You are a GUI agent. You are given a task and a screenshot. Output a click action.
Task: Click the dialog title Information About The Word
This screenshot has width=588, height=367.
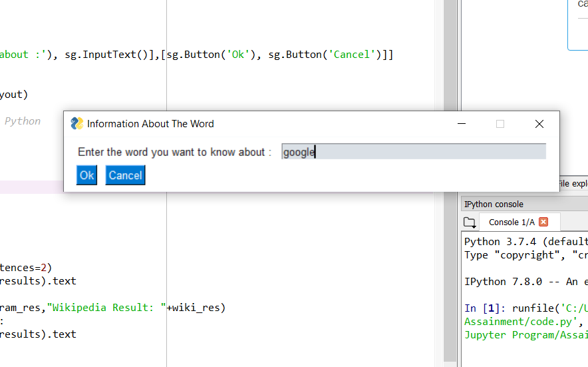[x=150, y=124]
